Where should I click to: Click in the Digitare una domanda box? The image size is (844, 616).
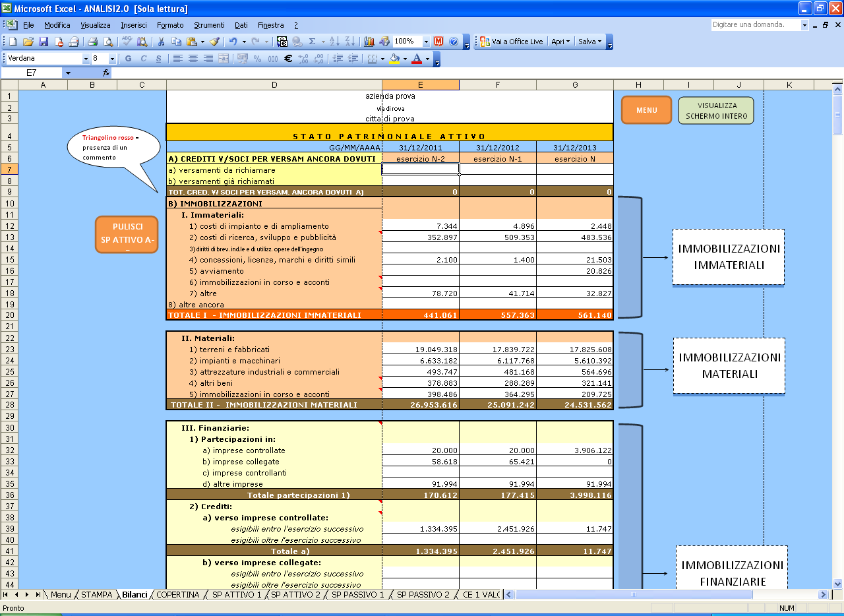pyautogui.click(x=756, y=25)
